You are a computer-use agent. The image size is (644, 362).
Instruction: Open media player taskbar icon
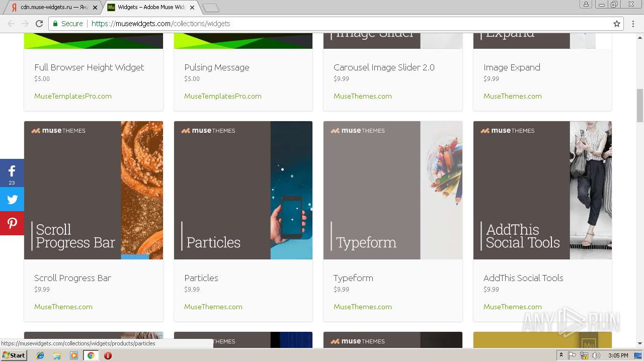click(74, 355)
